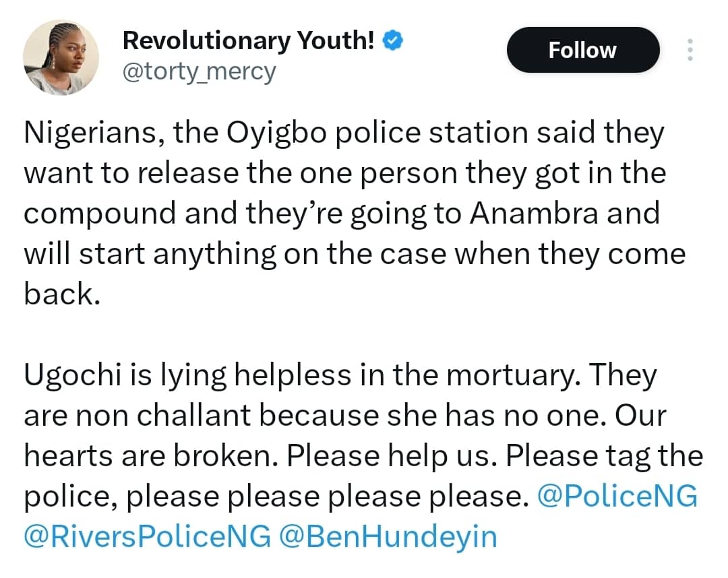Select the sentence mentioning Ugochi
The width and height of the screenshot is (728, 578).
tap(337, 375)
